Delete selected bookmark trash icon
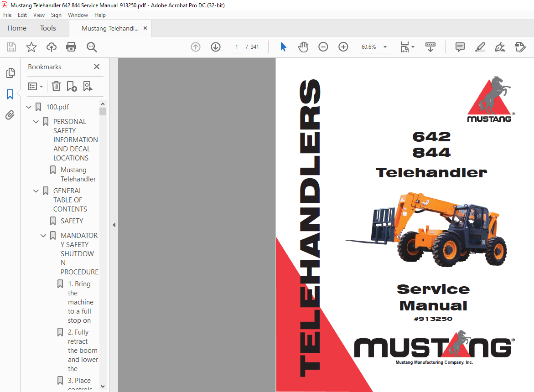 56,87
